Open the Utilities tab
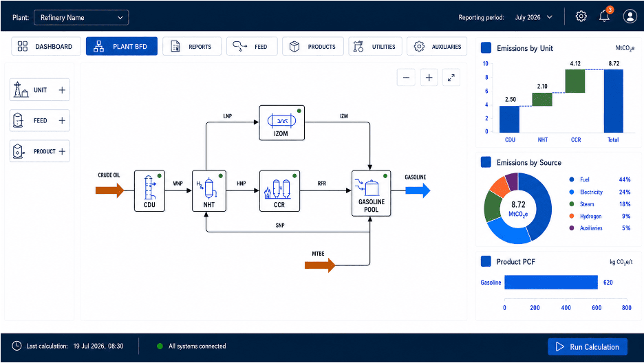Screen dimensions: 644x363 (375, 46)
